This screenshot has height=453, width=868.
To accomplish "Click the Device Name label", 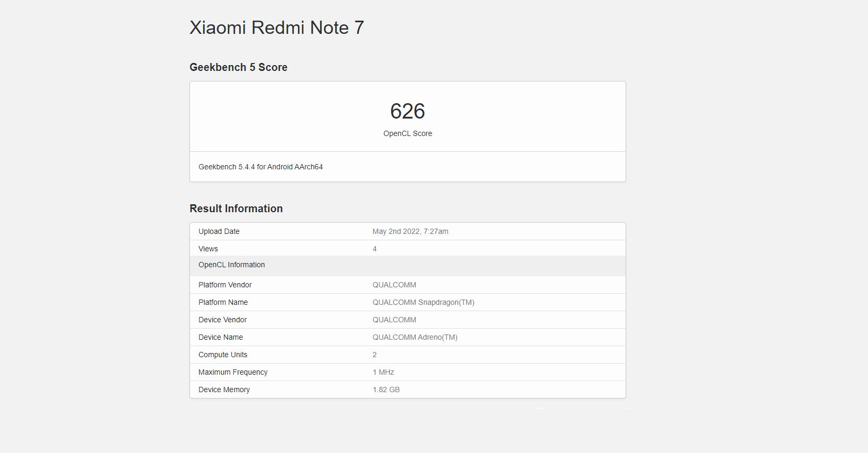I will click(x=221, y=337).
